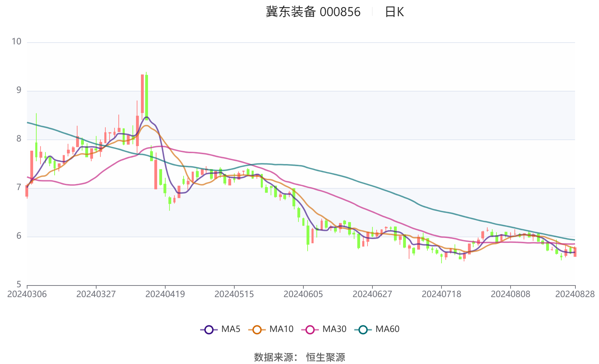Click the y-axis value 8

point(19,139)
